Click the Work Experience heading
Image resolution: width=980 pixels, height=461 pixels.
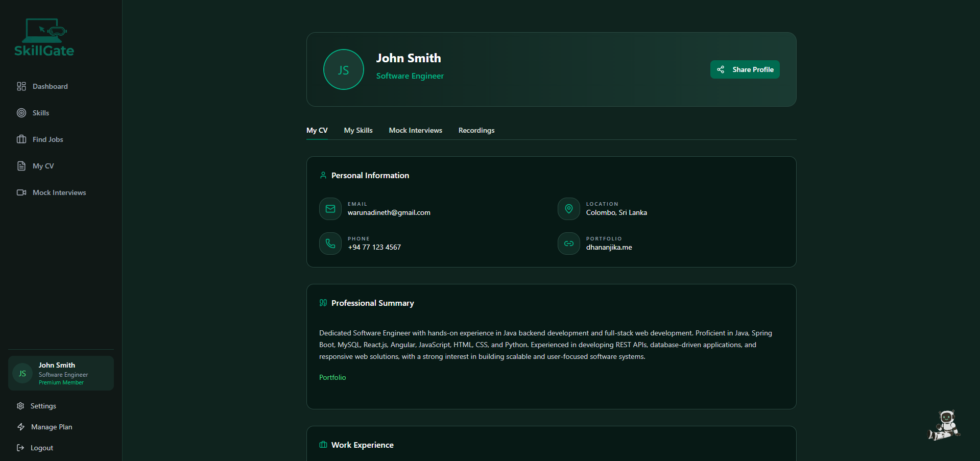pos(363,445)
